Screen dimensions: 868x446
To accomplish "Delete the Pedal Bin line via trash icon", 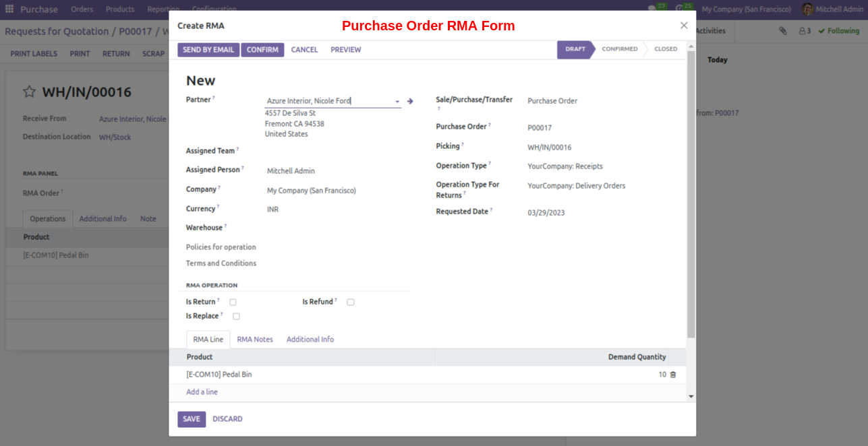I will (x=672, y=374).
